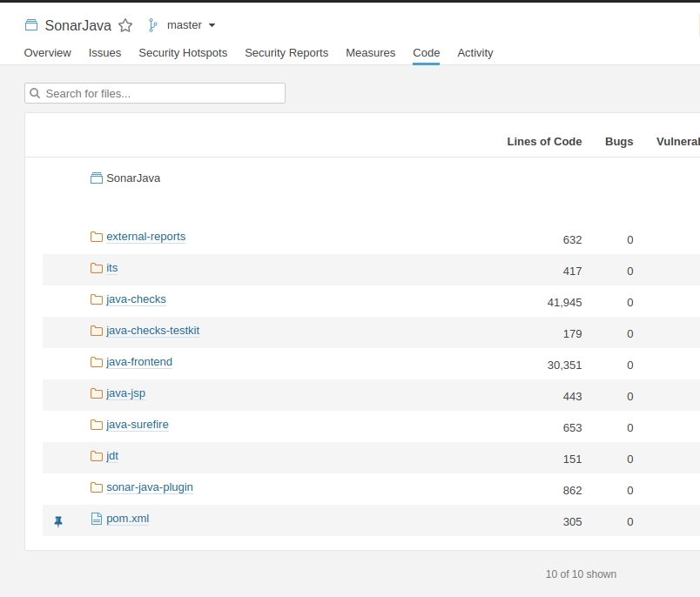
Task: Click the folder icon beside java-checks
Action: click(x=97, y=298)
